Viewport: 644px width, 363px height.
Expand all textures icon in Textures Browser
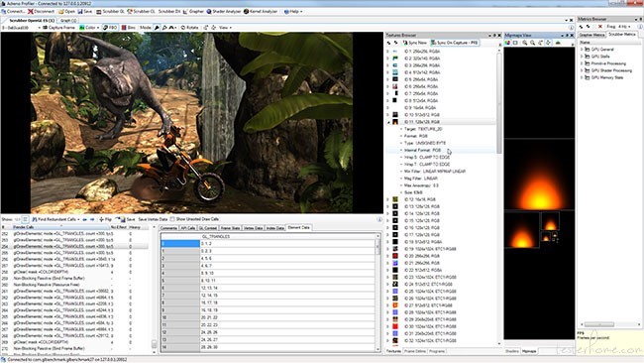(388, 43)
